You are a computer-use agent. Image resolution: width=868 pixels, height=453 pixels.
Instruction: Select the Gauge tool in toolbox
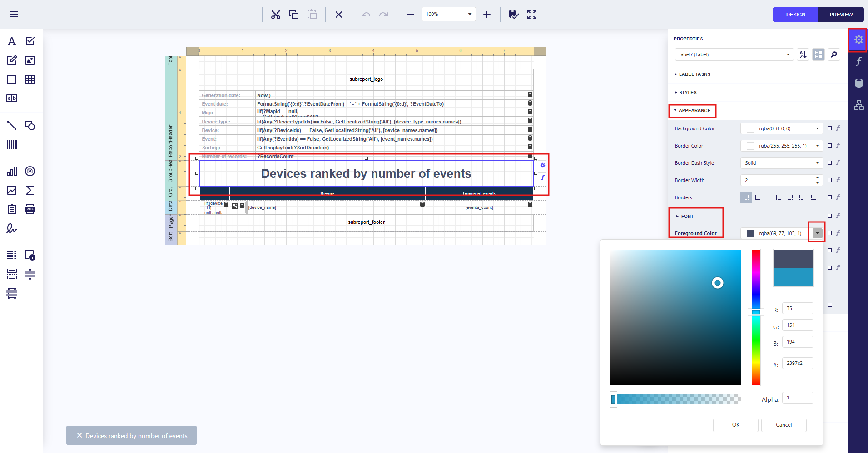(x=30, y=171)
